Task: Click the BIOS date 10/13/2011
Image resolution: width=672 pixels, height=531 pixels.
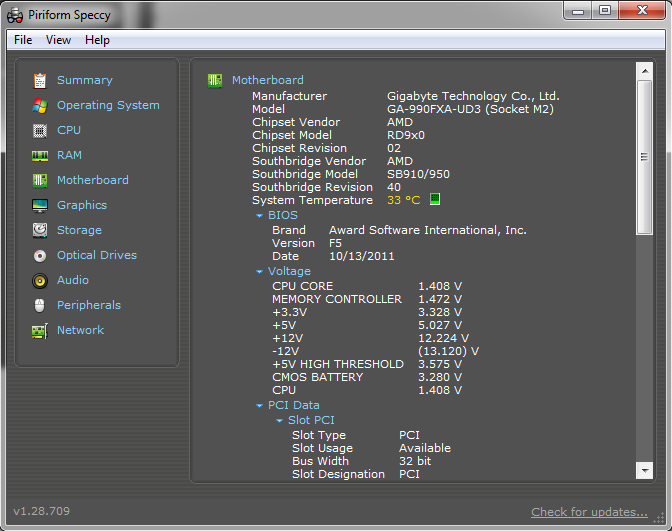Action: click(x=362, y=256)
